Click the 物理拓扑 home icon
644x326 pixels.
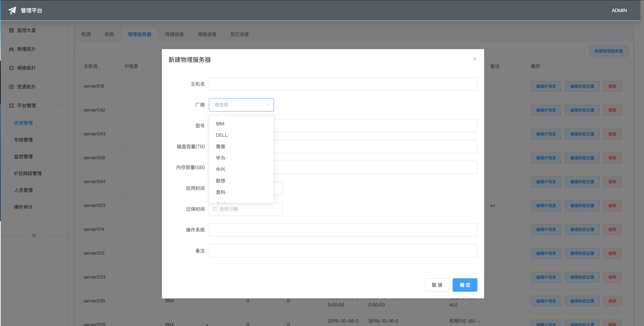(x=11, y=49)
